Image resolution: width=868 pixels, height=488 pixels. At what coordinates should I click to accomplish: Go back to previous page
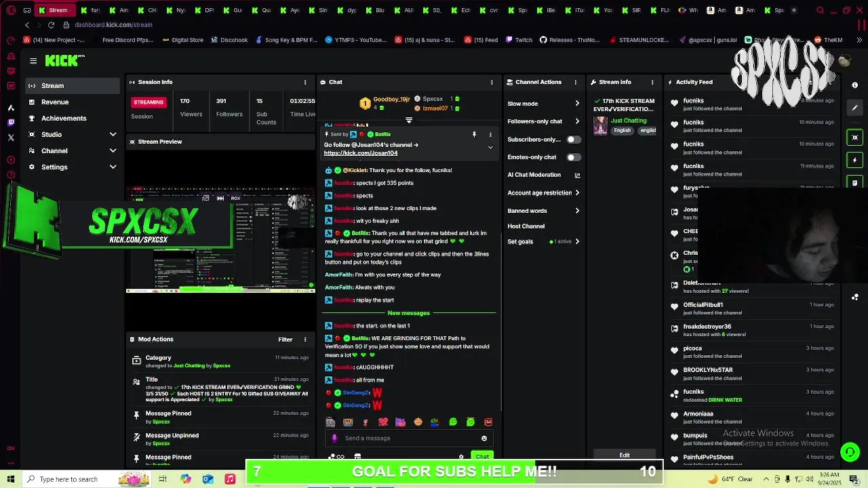(x=27, y=25)
